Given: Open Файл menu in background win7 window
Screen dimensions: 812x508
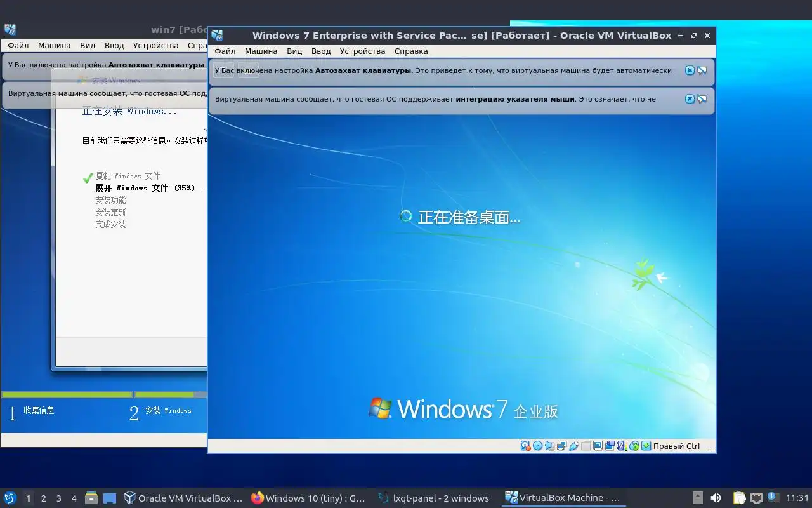Looking at the screenshot, I should click(18, 46).
